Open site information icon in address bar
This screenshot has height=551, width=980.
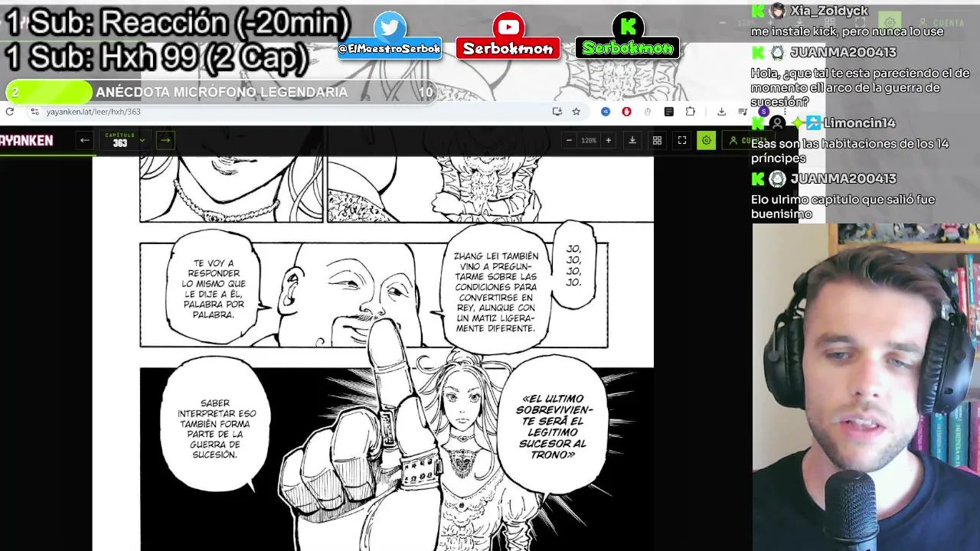34,112
